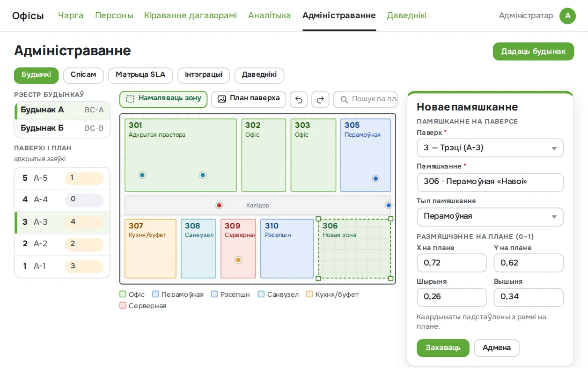Expand the Тып памяшкання dropdown
Screen dimensions: 588x368
490,216
